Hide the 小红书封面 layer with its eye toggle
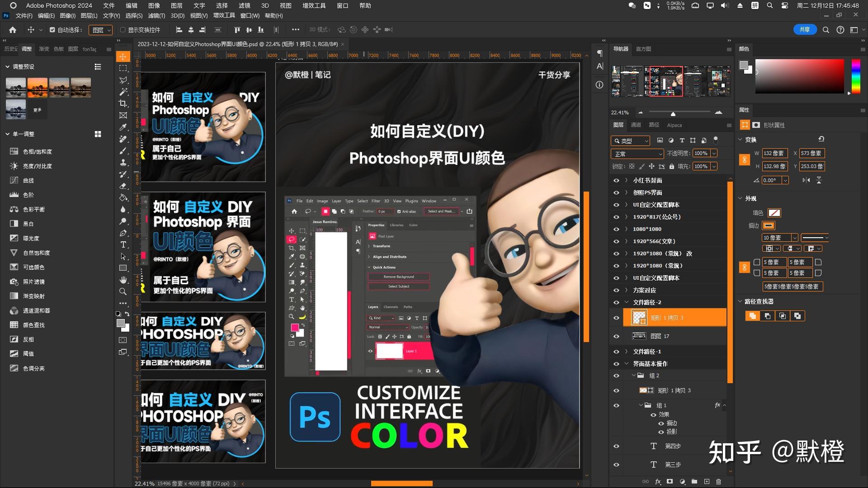This screenshot has height=488, width=868. coord(616,180)
